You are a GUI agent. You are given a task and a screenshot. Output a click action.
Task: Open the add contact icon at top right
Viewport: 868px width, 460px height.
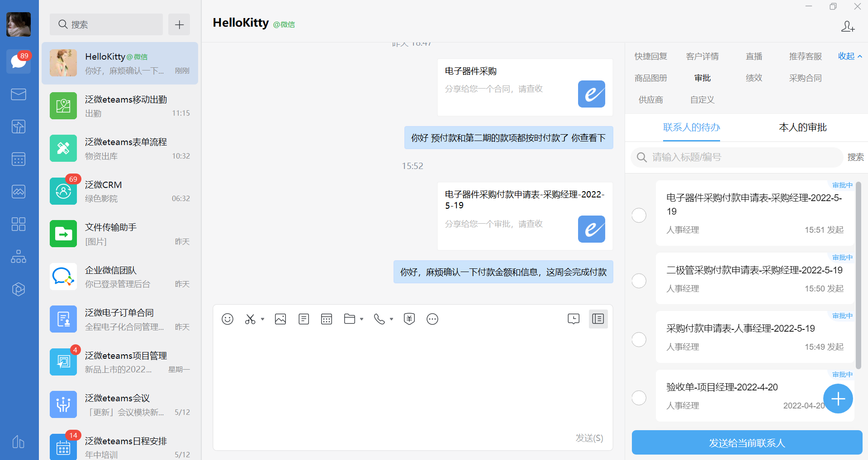[x=848, y=27]
